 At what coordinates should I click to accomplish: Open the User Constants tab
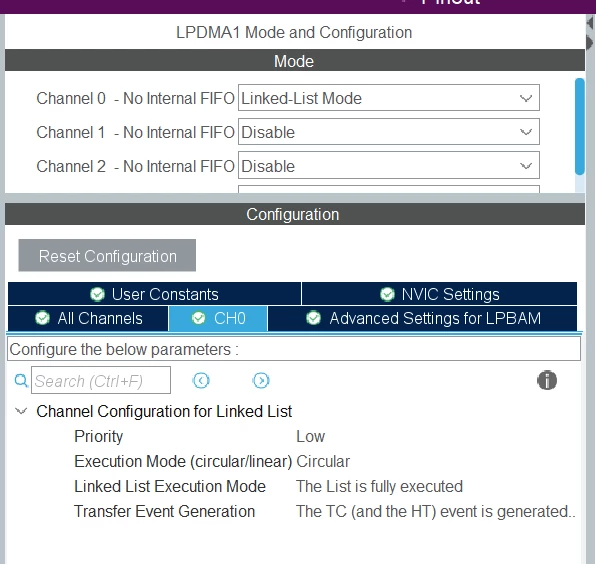(x=154, y=294)
